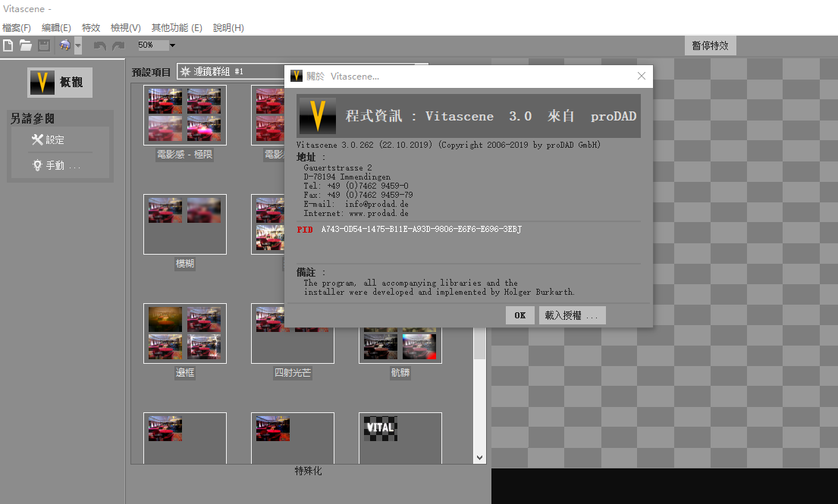Select the VITAL checkerboard preset thumbnail
The height and width of the screenshot is (504, 838).
coord(400,438)
